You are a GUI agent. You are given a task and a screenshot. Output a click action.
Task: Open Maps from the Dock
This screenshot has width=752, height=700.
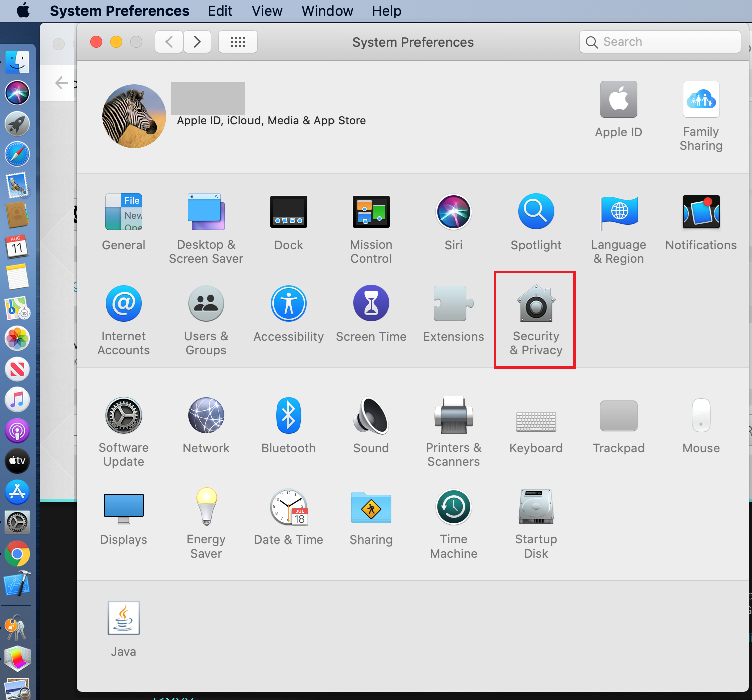pos(17,308)
